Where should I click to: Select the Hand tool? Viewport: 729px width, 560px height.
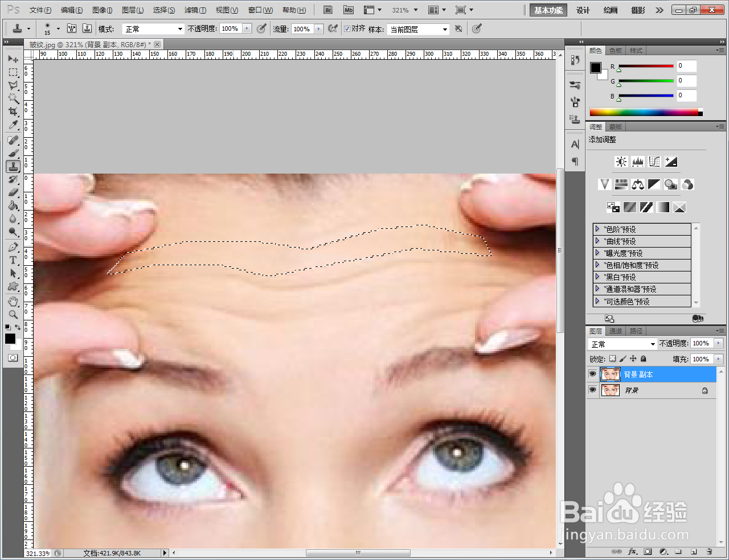click(13, 301)
